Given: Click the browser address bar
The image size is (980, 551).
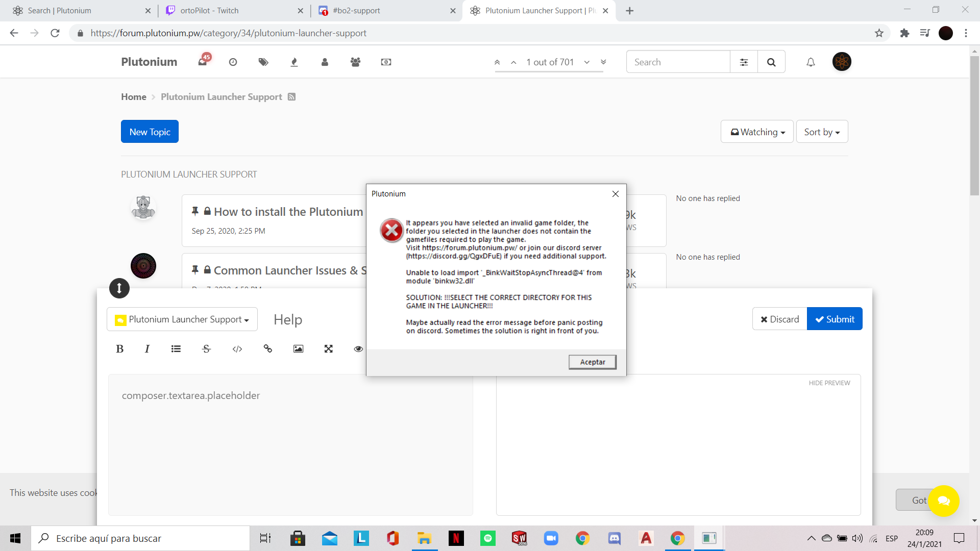Looking at the screenshot, I should 475,33.
